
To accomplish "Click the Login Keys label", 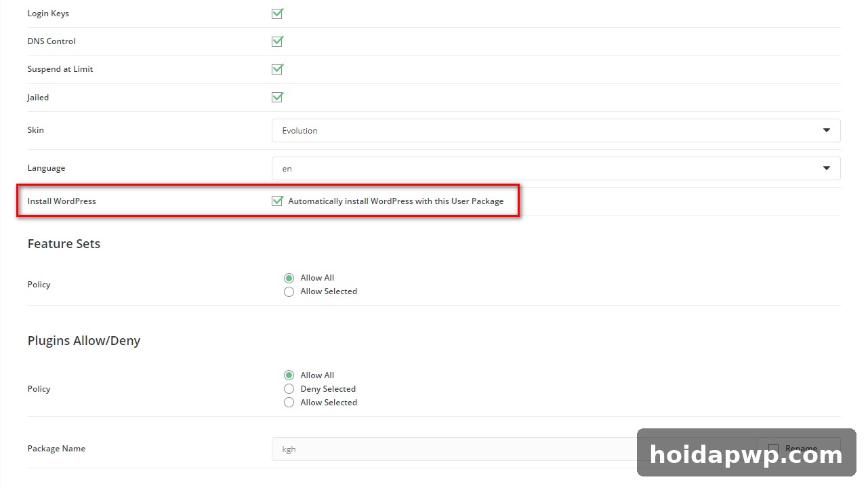I will point(48,14).
